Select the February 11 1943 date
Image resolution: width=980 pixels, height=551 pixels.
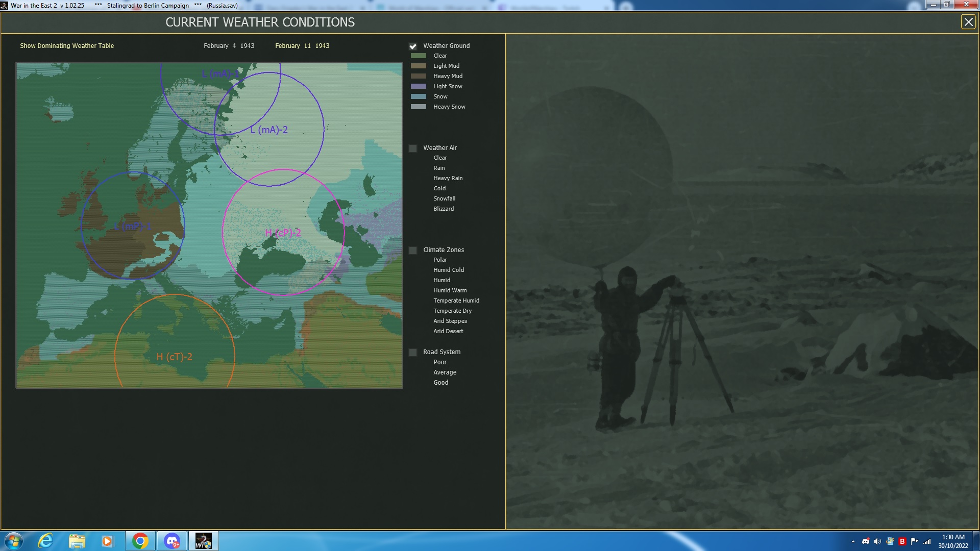click(302, 46)
